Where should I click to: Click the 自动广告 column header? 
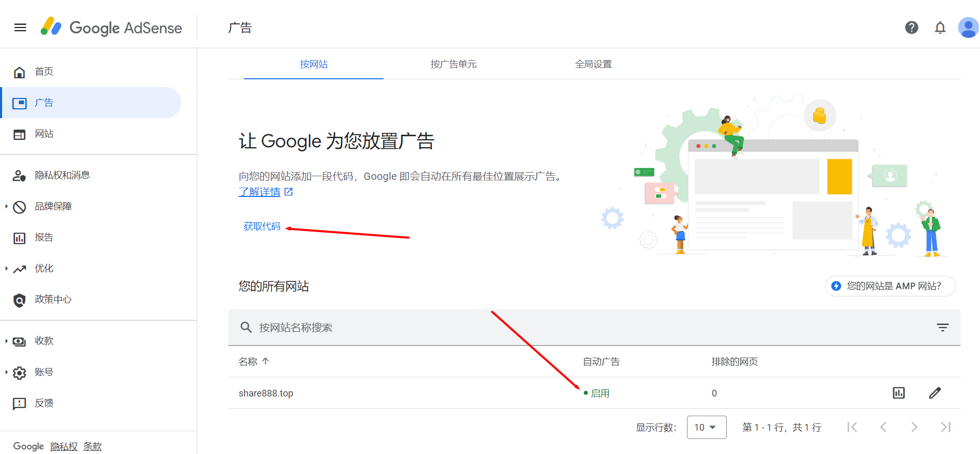point(601,362)
